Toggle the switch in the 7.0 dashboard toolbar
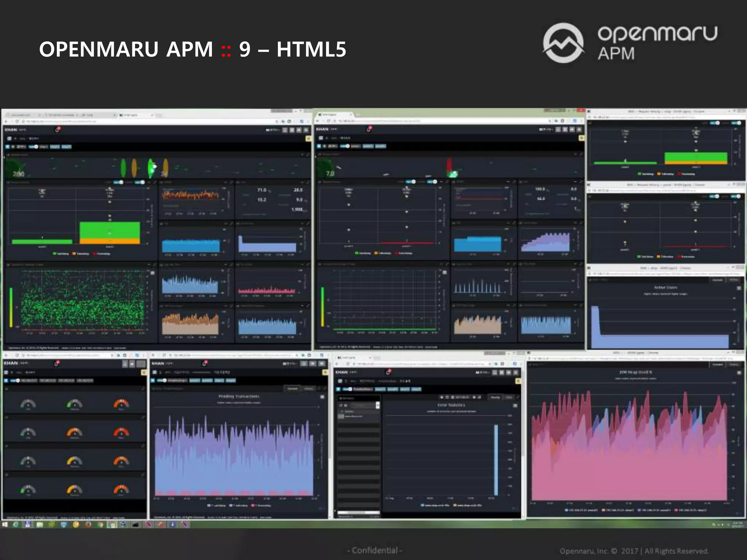Screen dimensions: 747x560 pyautogui.click(x=345, y=146)
